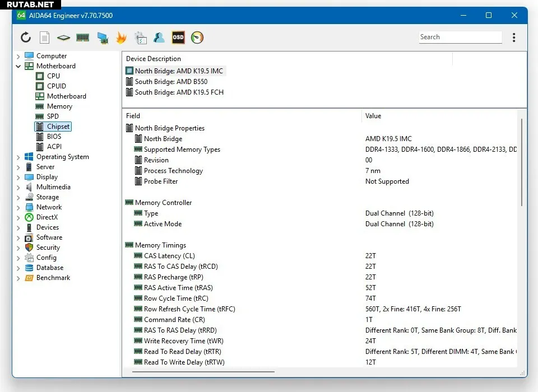Click the vertical scrollbar of the details list
Viewport: 538px width, 392px height.
pos(522,162)
